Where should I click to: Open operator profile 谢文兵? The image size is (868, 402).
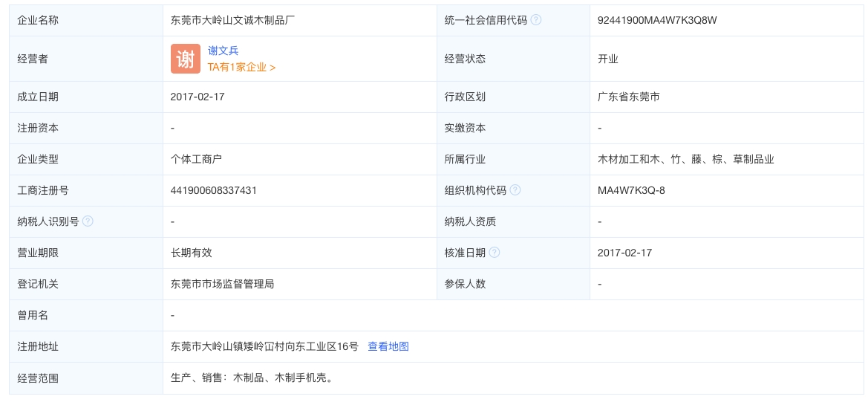(x=223, y=51)
